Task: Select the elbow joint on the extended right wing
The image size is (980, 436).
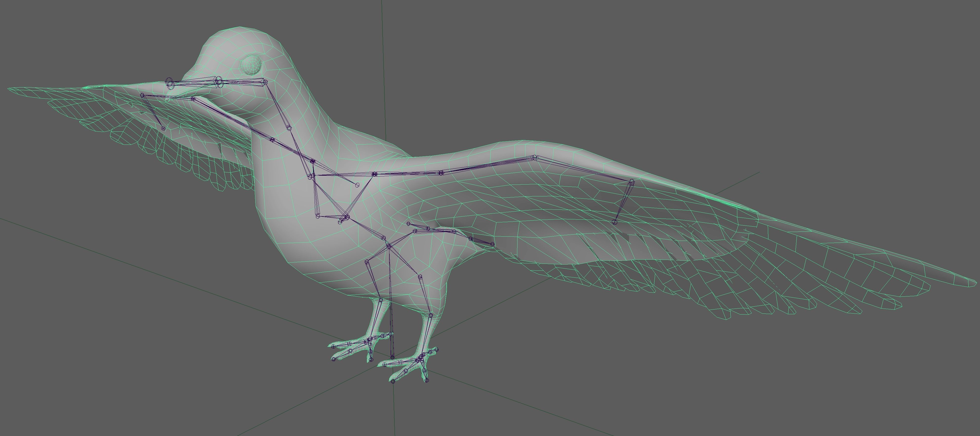Action: click(441, 173)
